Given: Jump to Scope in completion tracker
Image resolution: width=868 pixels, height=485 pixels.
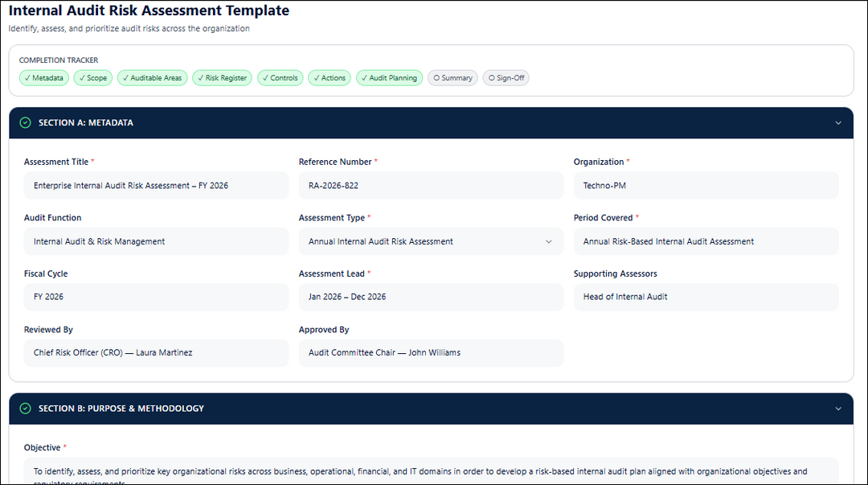Looking at the screenshot, I should tap(93, 78).
